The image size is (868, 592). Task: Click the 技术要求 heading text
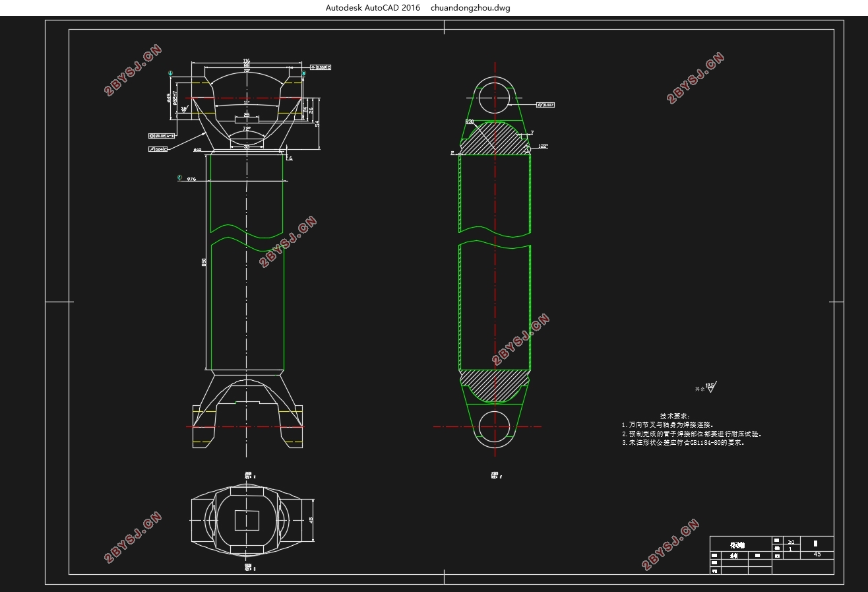pos(674,416)
